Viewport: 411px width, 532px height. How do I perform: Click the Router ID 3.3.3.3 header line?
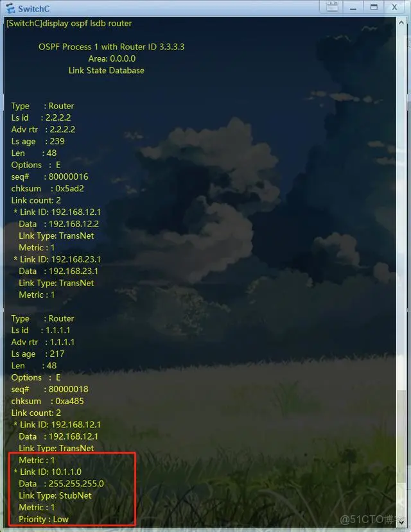(x=111, y=47)
